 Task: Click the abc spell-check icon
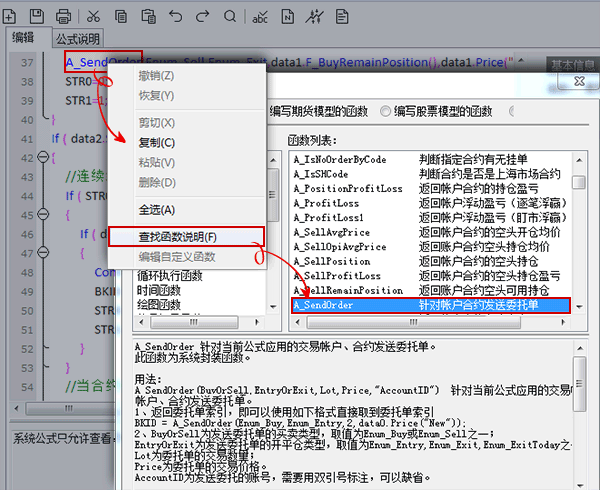[260, 15]
